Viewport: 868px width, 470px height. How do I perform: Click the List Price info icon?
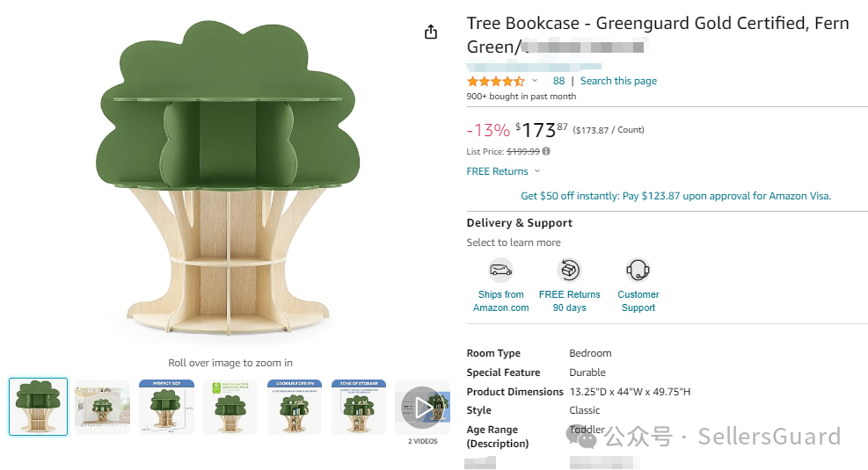[546, 152]
